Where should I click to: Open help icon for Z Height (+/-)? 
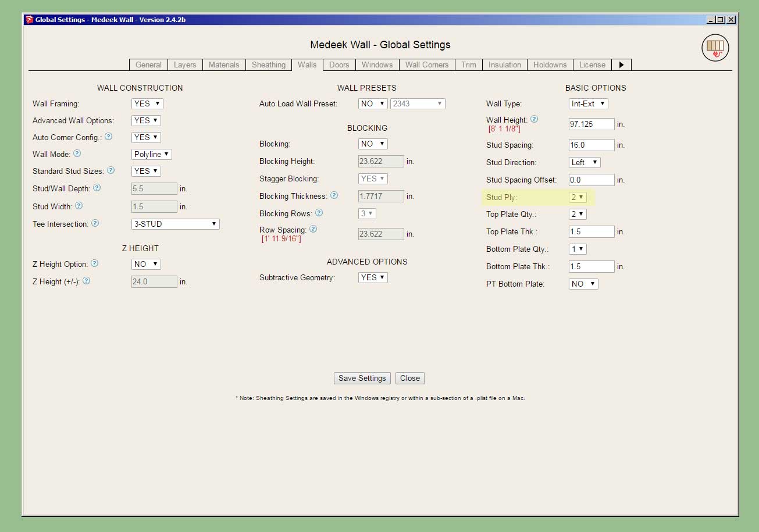86,281
